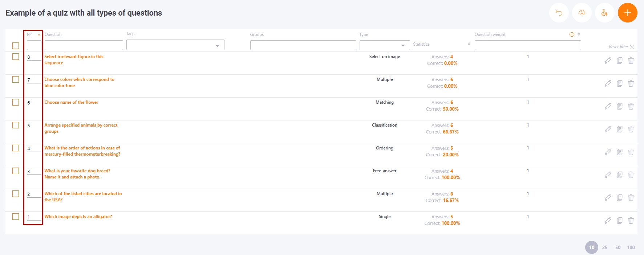Click the Reset filter link
644x255 pixels.
point(621,47)
